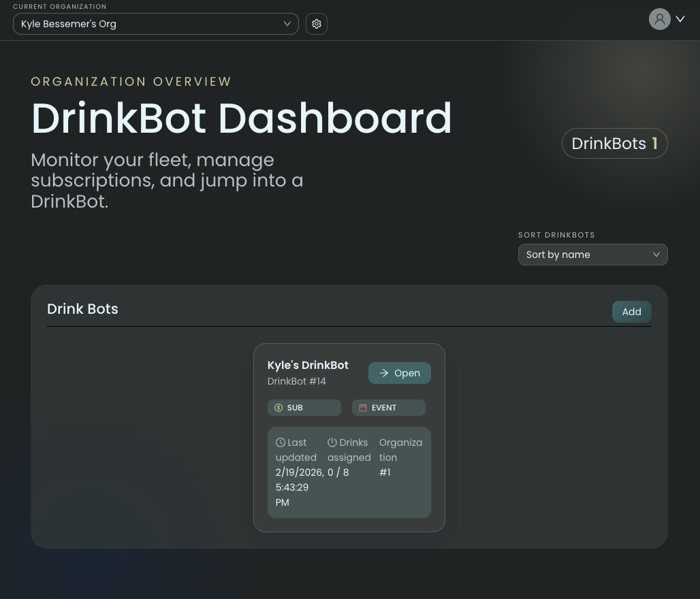Viewport: 700px width, 599px height.
Task: Open the Sort by name dropdown
Action: [592, 254]
